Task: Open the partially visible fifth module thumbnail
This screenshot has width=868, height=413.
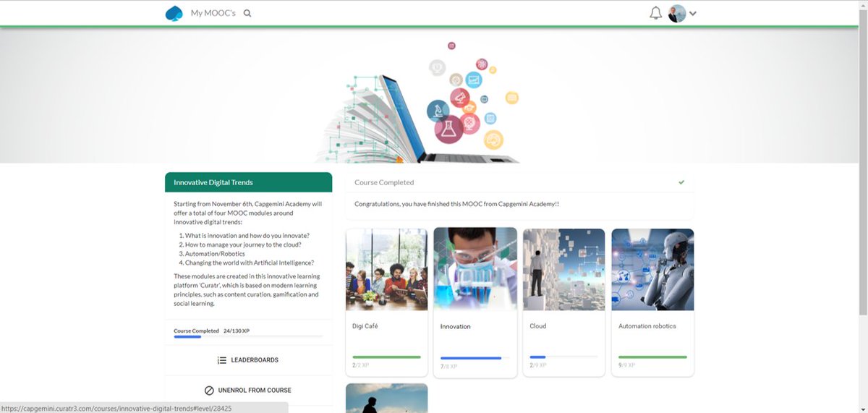Action: (x=386, y=398)
